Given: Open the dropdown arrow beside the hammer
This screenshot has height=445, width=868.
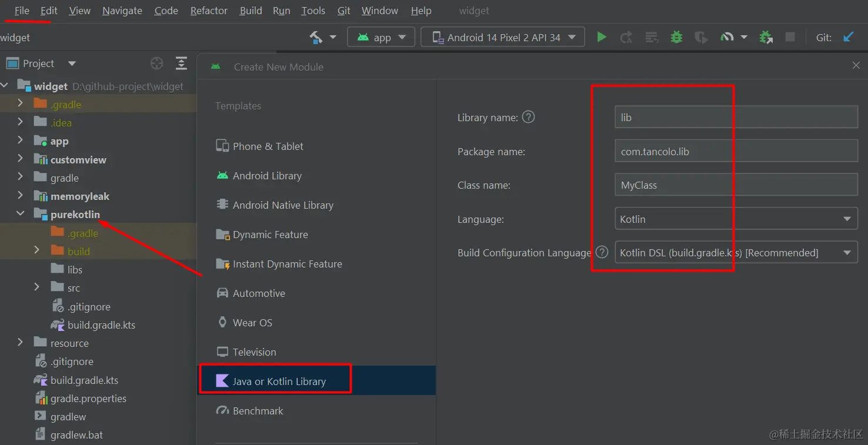Looking at the screenshot, I should (333, 37).
